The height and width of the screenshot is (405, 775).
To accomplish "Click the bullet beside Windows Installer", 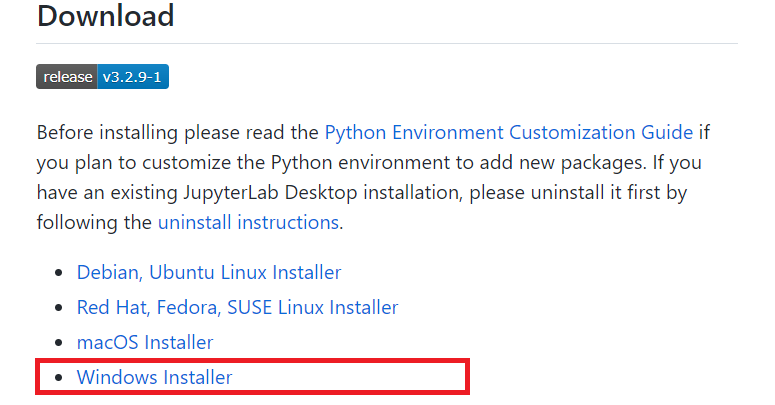I will click(x=59, y=378).
